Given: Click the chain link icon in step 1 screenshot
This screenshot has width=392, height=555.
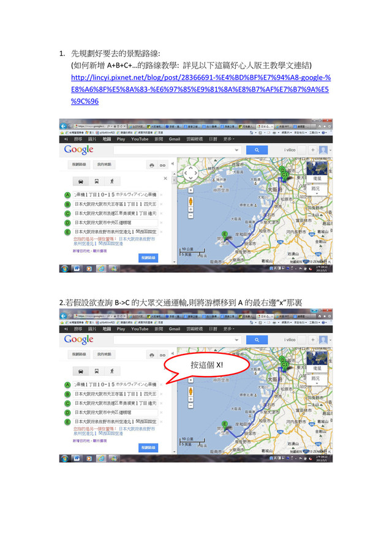Looking at the screenshot, I should [x=162, y=166].
